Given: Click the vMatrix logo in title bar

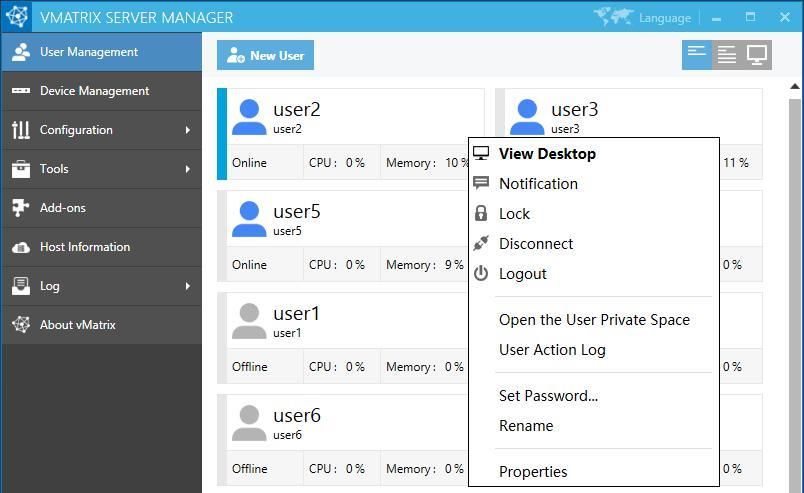Looking at the screenshot, I should point(16,16).
